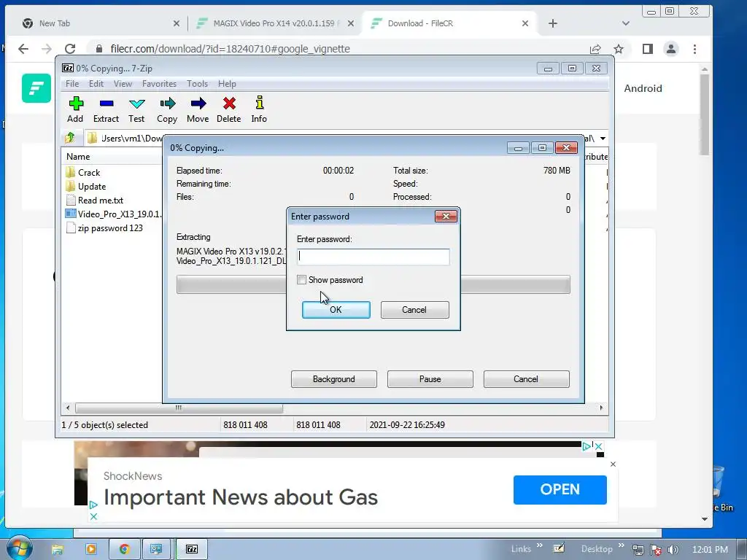
Task: Reload the FileCR page
Action: pyautogui.click(x=70, y=49)
